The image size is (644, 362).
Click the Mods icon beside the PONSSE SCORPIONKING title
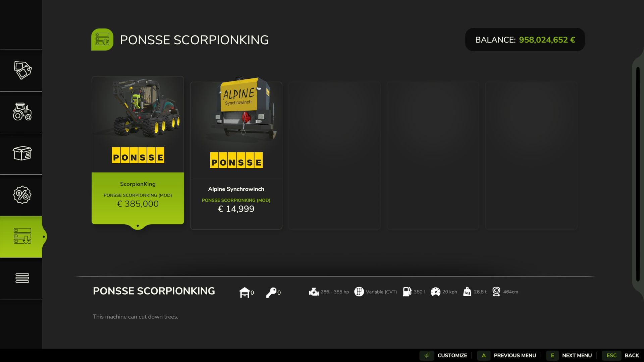click(x=102, y=39)
